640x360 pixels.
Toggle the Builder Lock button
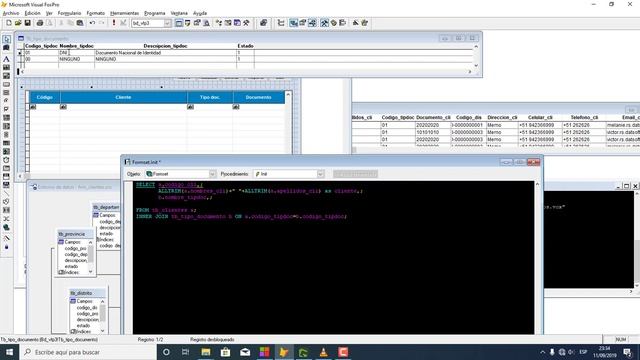point(7,238)
